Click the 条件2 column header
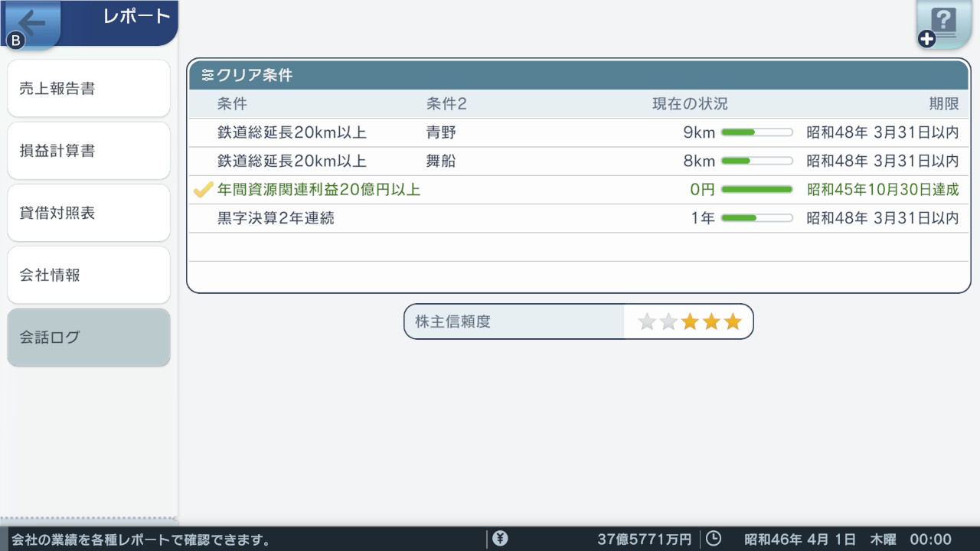The image size is (980, 551). (x=446, y=104)
